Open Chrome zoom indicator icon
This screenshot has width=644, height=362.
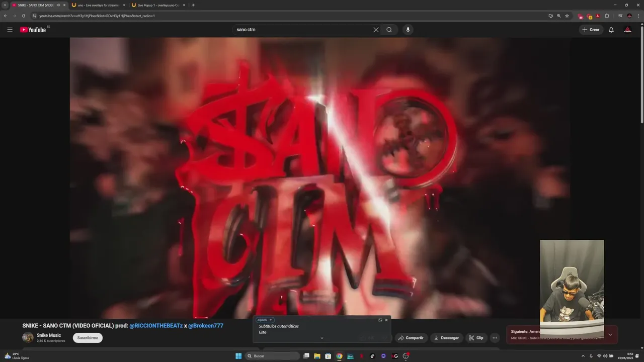click(x=558, y=16)
